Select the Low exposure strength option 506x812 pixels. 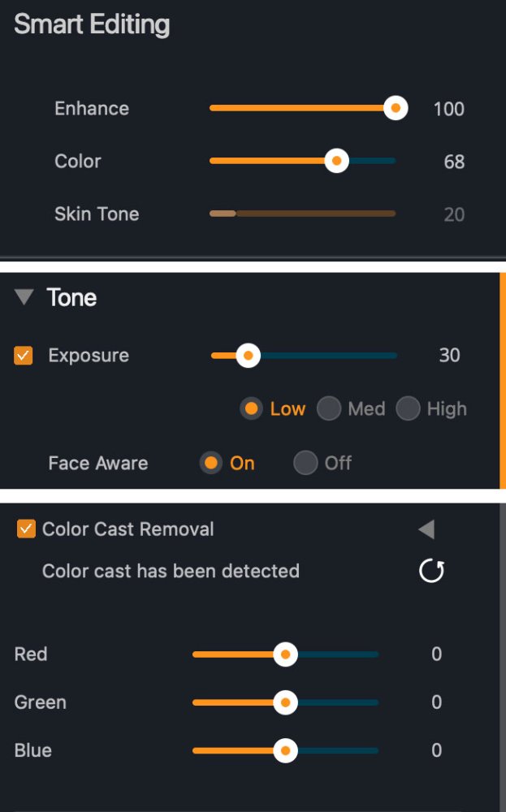coord(252,408)
